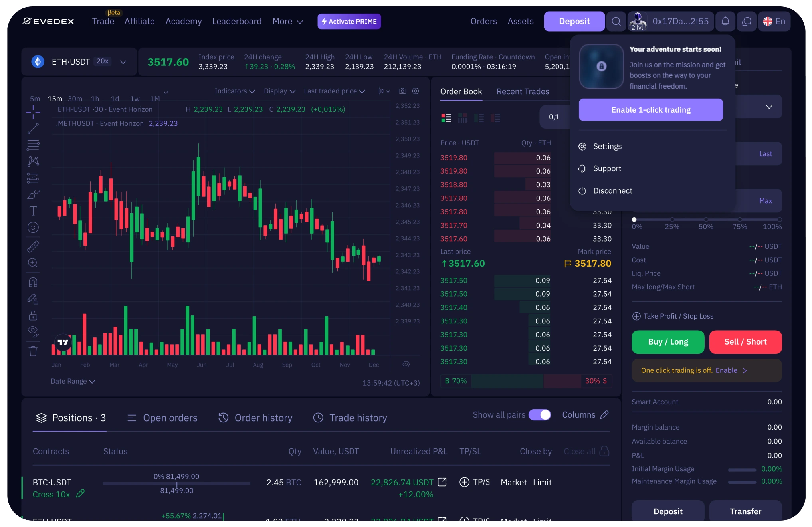Viewport: 812px width, 527px height.
Task: Open the Display dropdown
Action: click(279, 91)
